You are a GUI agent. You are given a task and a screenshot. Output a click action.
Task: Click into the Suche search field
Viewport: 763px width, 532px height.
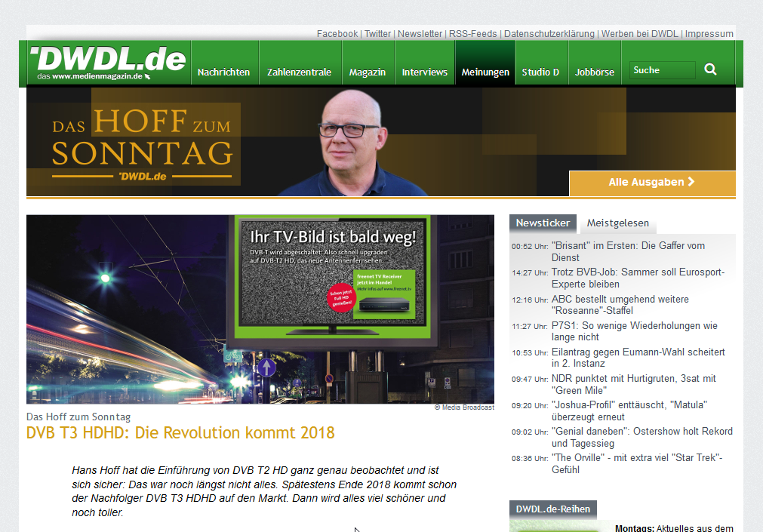point(661,70)
